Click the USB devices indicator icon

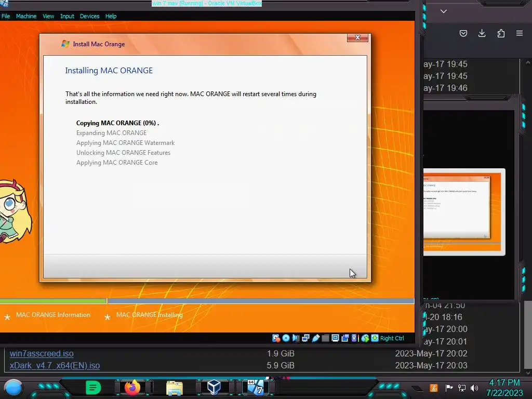point(315,338)
